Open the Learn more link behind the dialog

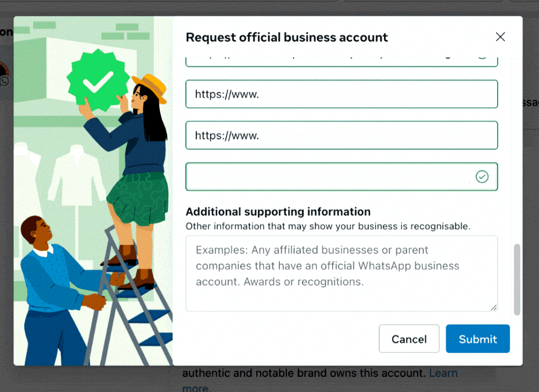443,373
